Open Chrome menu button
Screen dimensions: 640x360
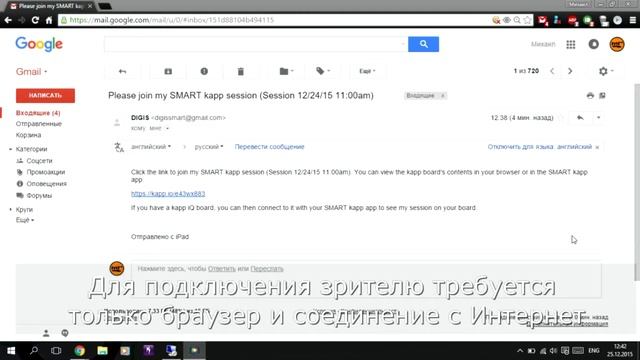click(x=633, y=20)
